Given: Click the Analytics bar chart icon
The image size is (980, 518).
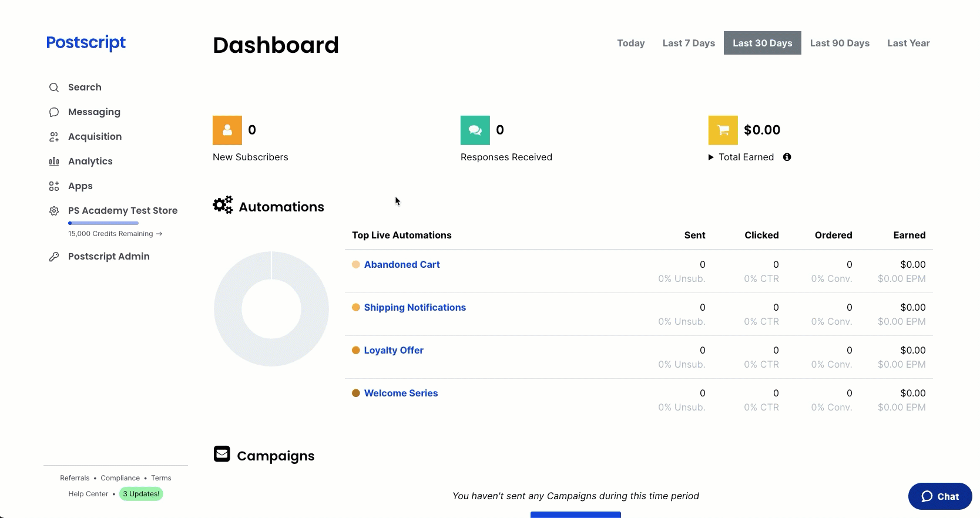Looking at the screenshot, I should click(x=54, y=162).
